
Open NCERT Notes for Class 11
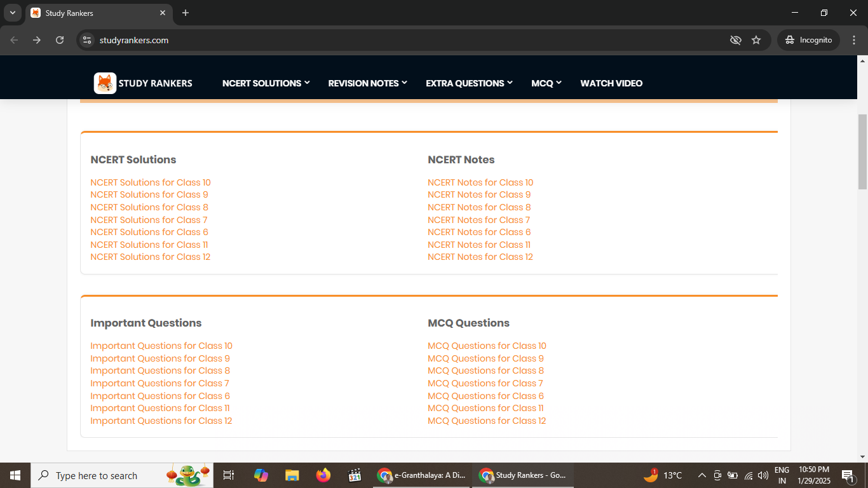pyautogui.click(x=479, y=245)
